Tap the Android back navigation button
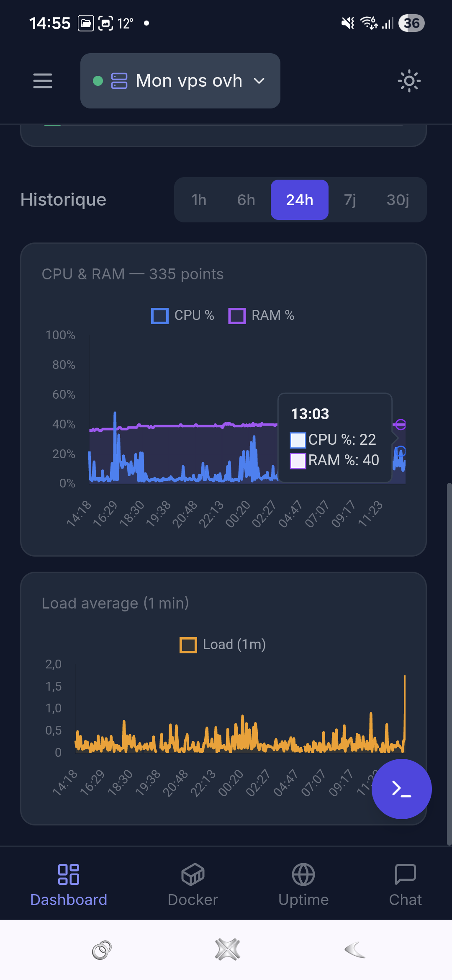 355,949
